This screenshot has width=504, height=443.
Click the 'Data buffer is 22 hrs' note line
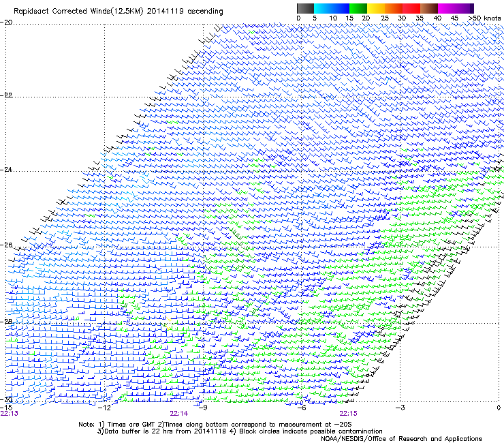240,431
